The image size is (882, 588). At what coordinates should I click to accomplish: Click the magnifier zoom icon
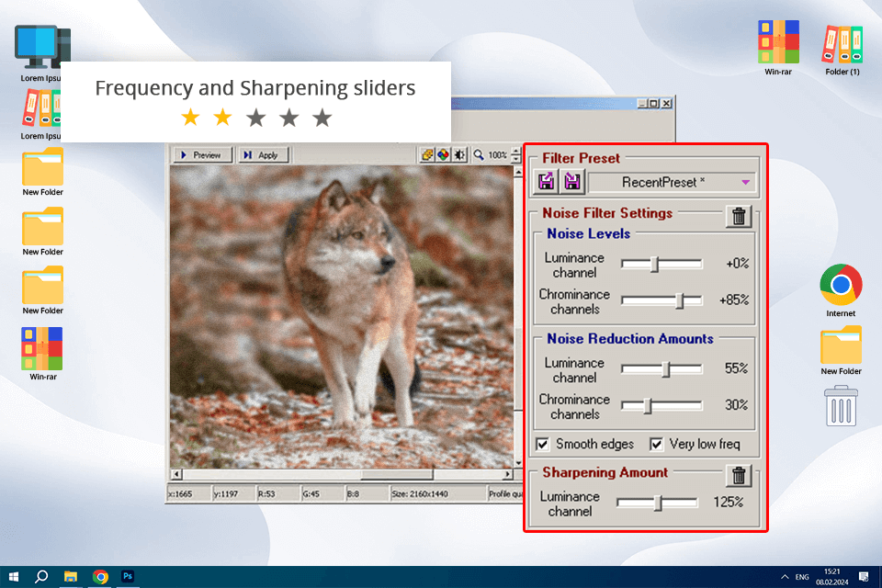coord(478,154)
